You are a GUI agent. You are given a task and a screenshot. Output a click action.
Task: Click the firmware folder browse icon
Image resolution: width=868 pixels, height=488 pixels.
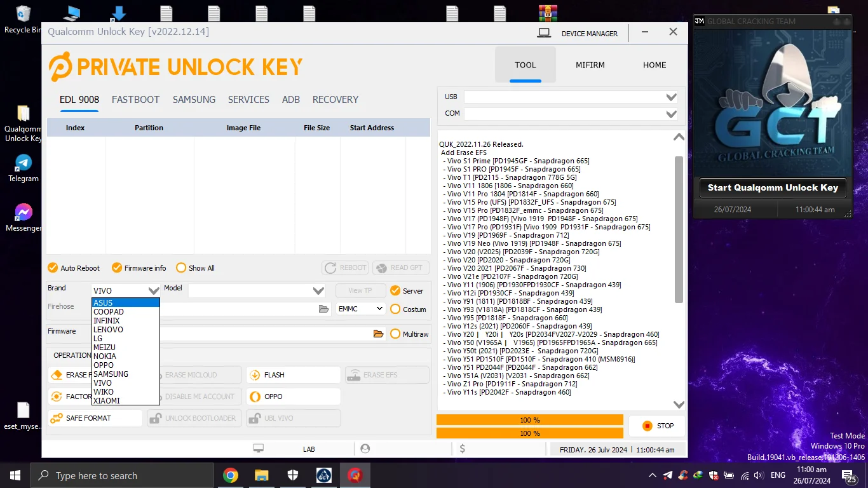click(379, 334)
